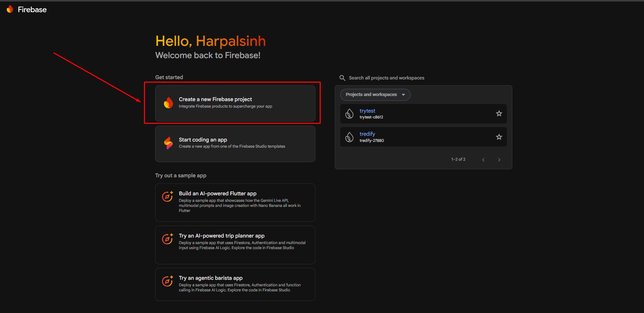Click the project icon next to trytest

(350, 114)
